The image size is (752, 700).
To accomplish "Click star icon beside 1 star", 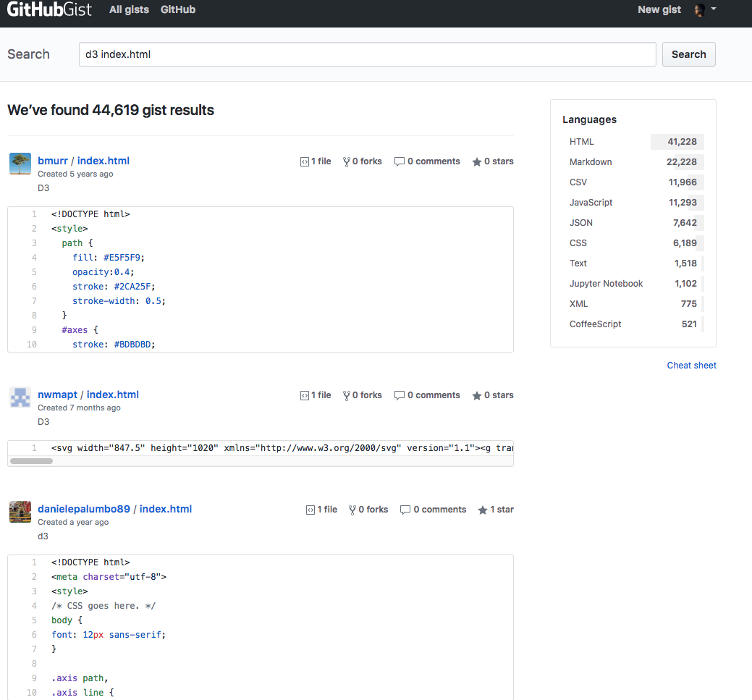I will point(483,510).
